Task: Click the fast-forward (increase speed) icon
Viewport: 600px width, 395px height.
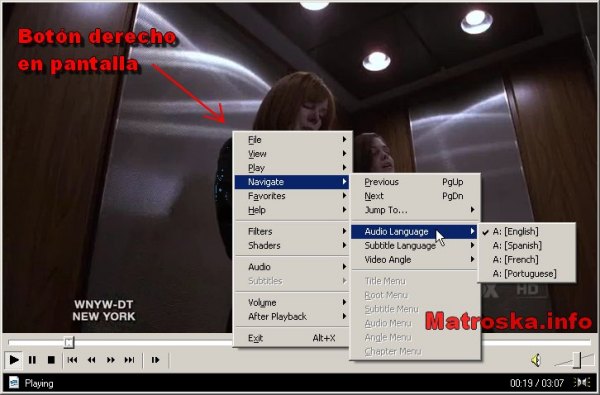Action: coord(111,360)
